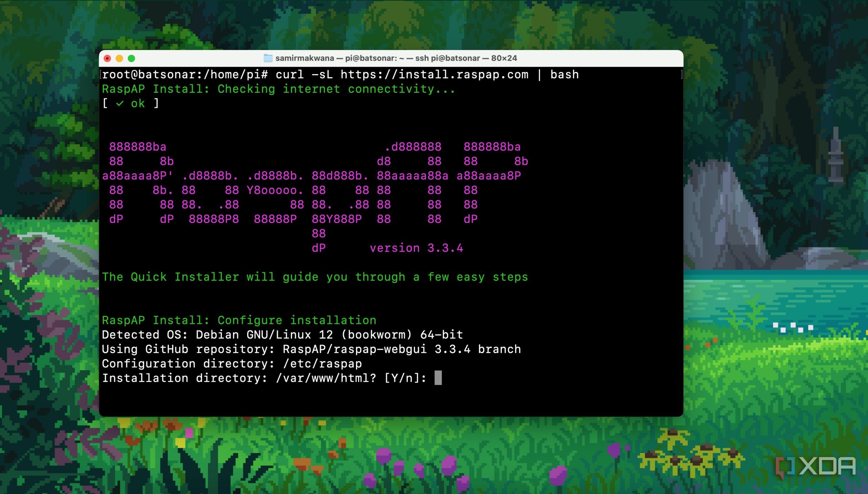The height and width of the screenshot is (494, 868).
Task: Click the RaspAP ASCII art logo
Action: 315,198
